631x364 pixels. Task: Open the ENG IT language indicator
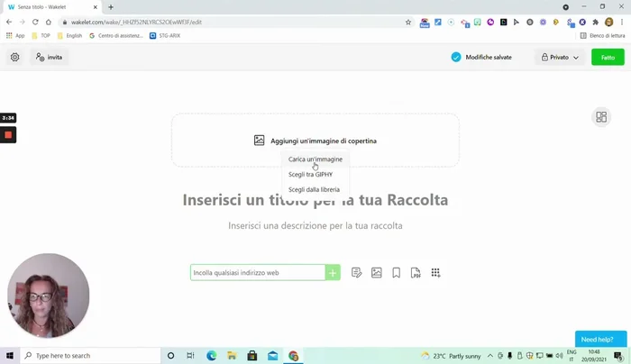click(x=572, y=356)
